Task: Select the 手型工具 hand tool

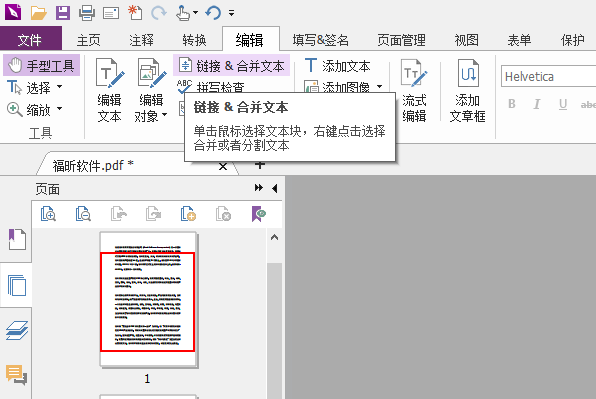Action: (41, 65)
